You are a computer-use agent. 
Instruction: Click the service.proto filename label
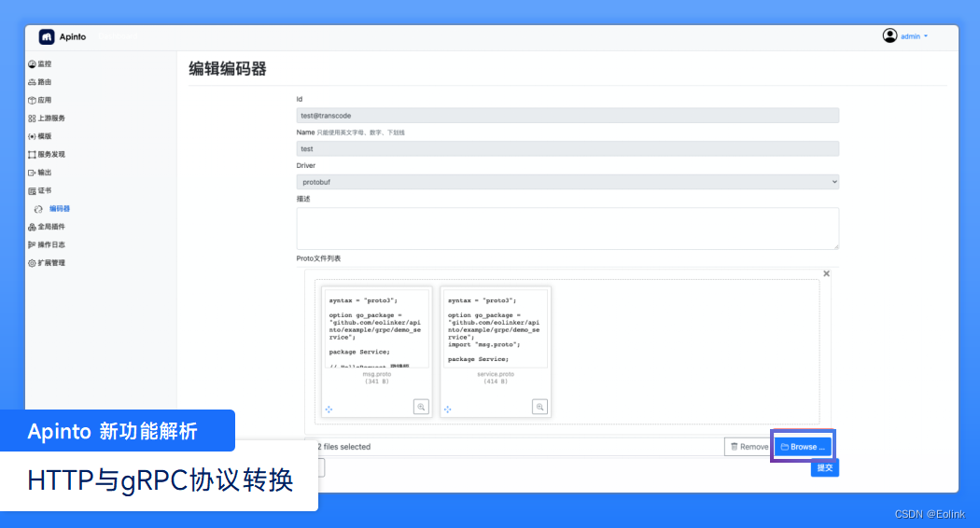coord(496,374)
